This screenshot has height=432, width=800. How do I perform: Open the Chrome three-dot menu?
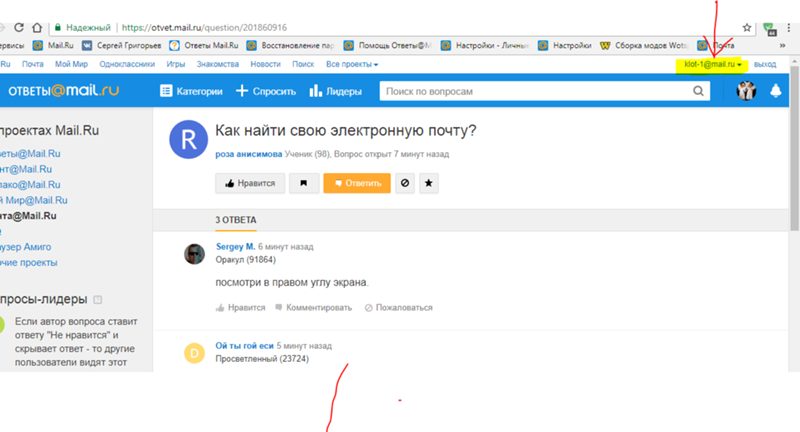coord(789,28)
